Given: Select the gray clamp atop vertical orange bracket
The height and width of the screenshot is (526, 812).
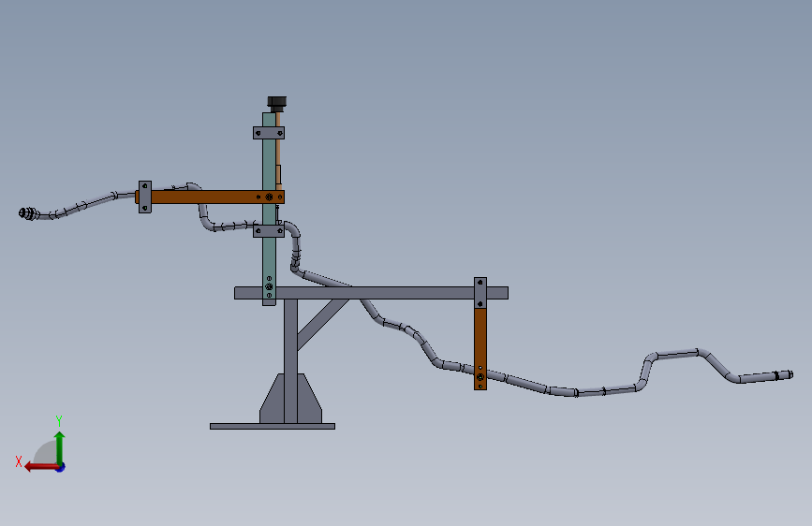Looking at the screenshot, I should pos(480,293).
